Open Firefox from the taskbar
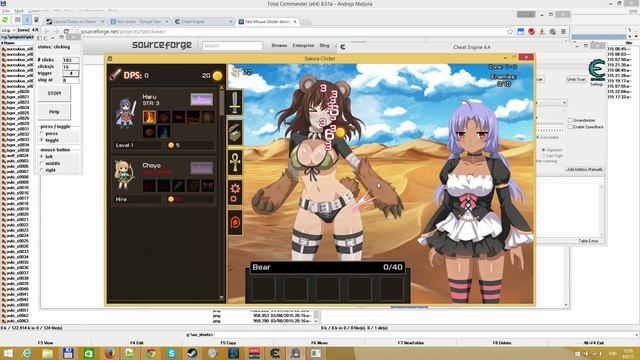 (x=109, y=353)
